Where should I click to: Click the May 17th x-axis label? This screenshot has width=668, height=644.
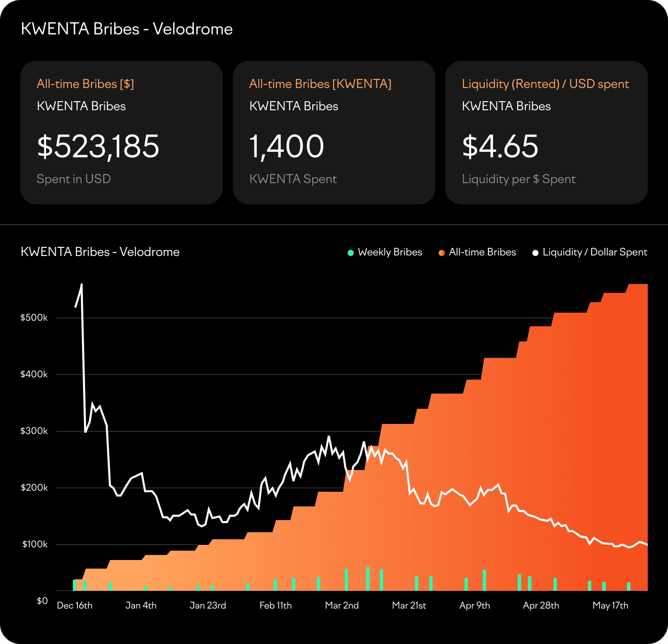pyautogui.click(x=610, y=606)
